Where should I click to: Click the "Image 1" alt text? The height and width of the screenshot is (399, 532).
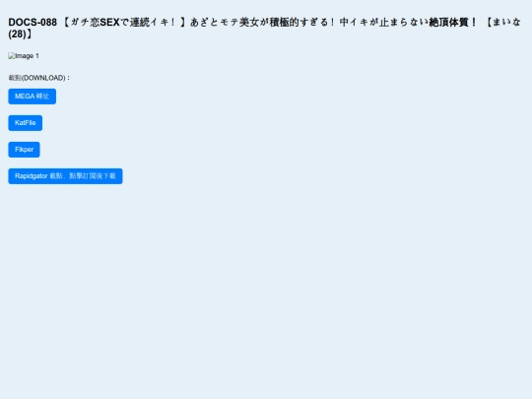28,56
